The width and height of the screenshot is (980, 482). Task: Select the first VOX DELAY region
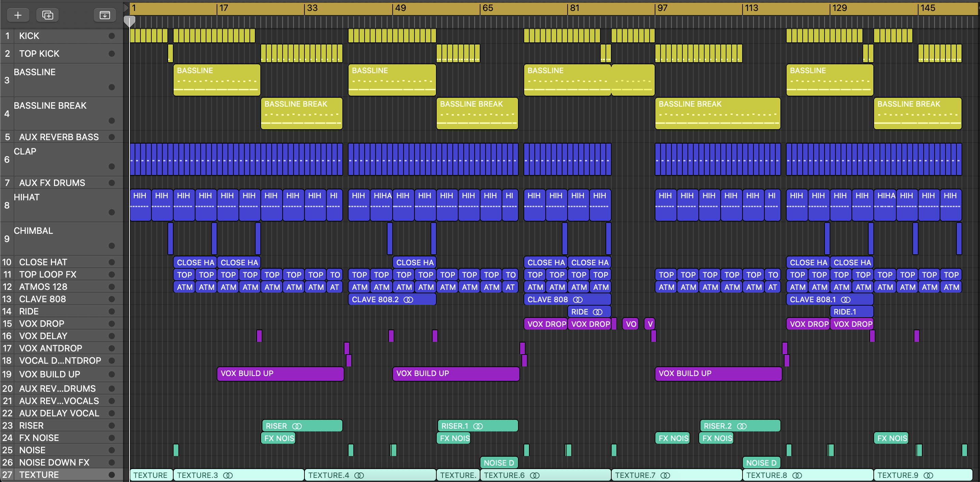click(259, 336)
